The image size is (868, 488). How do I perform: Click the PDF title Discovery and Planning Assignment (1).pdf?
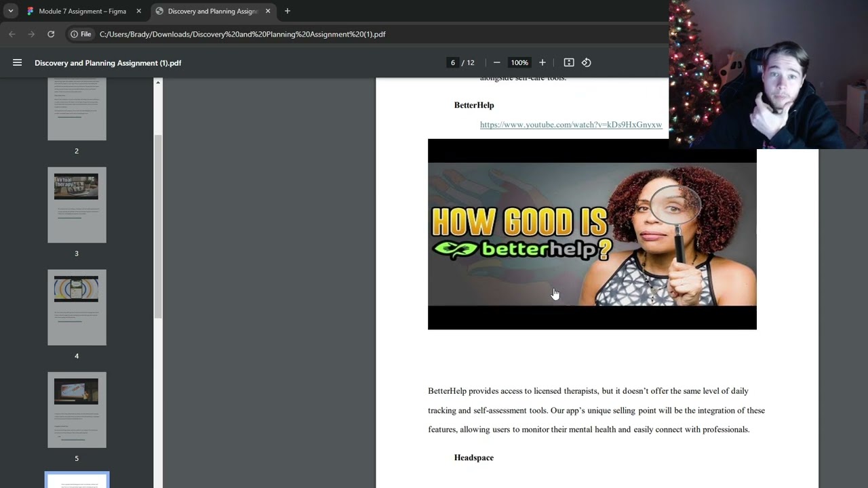pyautogui.click(x=108, y=63)
